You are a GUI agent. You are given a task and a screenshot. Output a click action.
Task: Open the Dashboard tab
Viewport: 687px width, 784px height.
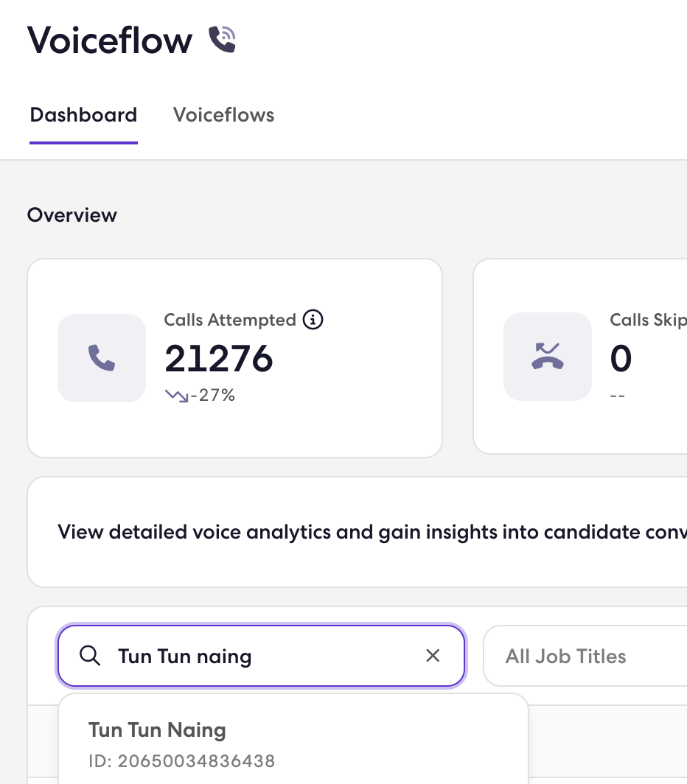pos(83,115)
